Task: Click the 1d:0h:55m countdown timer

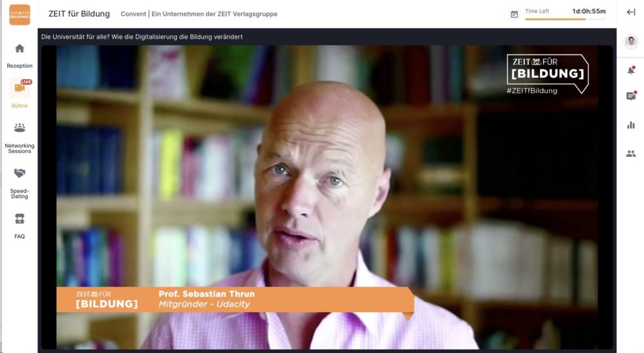Action: tap(589, 12)
